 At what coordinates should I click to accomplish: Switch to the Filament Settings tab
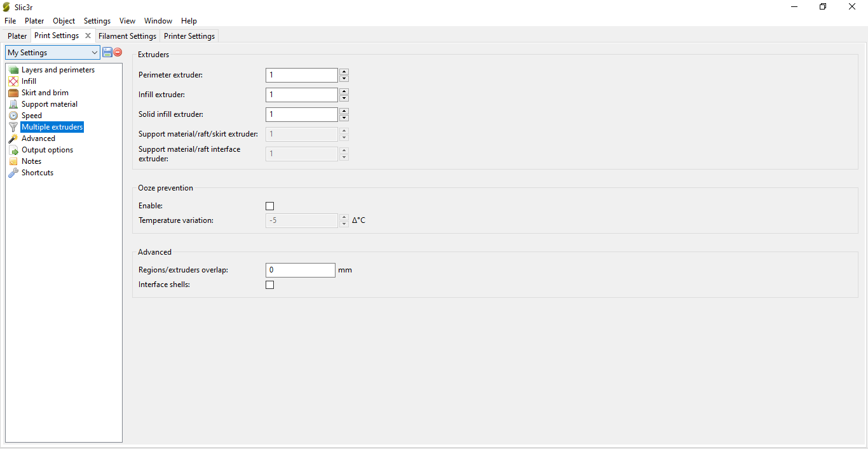[127, 36]
